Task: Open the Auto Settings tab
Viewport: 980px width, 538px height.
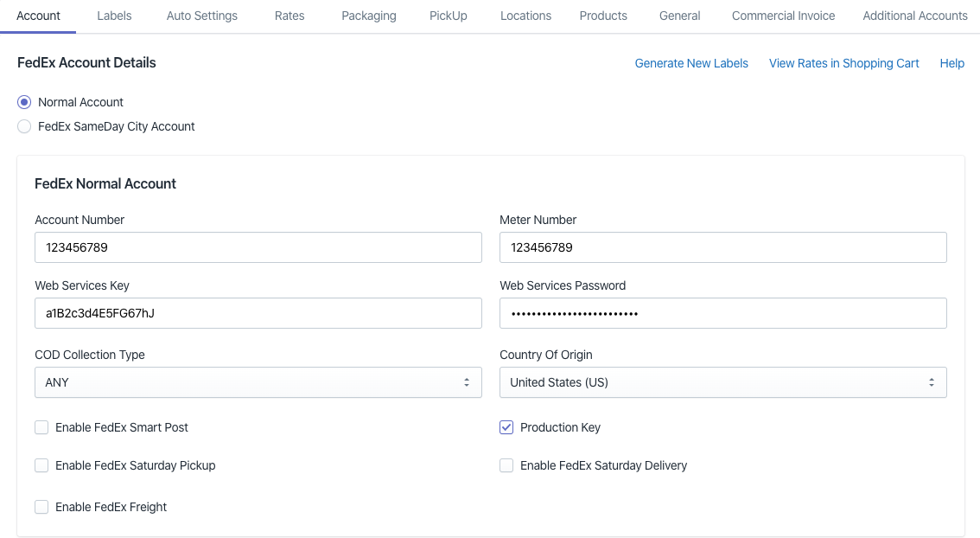Action: pyautogui.click(x=202, y=16)
